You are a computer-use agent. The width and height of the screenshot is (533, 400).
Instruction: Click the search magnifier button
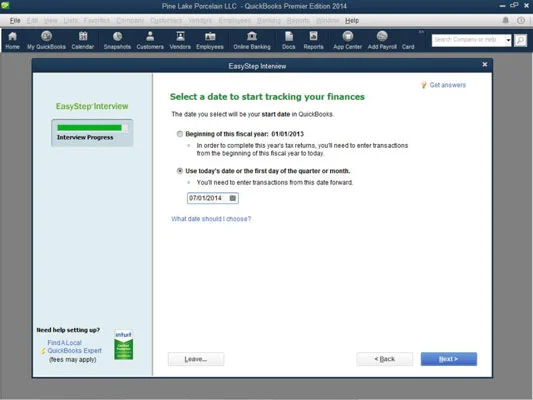point(520,40)
